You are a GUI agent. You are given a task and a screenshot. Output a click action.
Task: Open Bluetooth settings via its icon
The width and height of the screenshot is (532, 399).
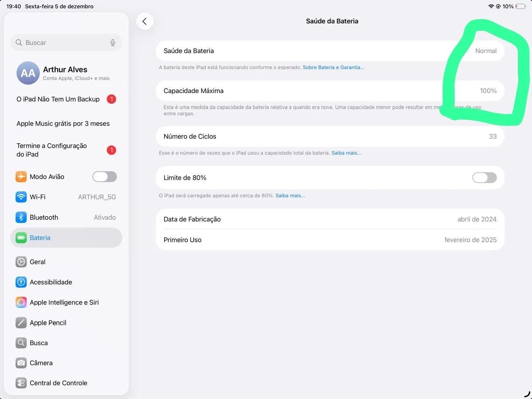coord(21,217)
